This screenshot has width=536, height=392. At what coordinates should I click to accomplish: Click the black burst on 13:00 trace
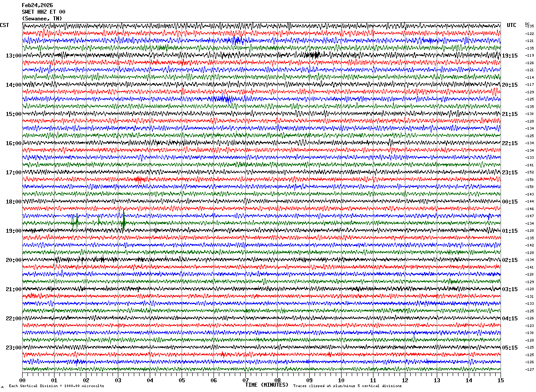point(314,55)
